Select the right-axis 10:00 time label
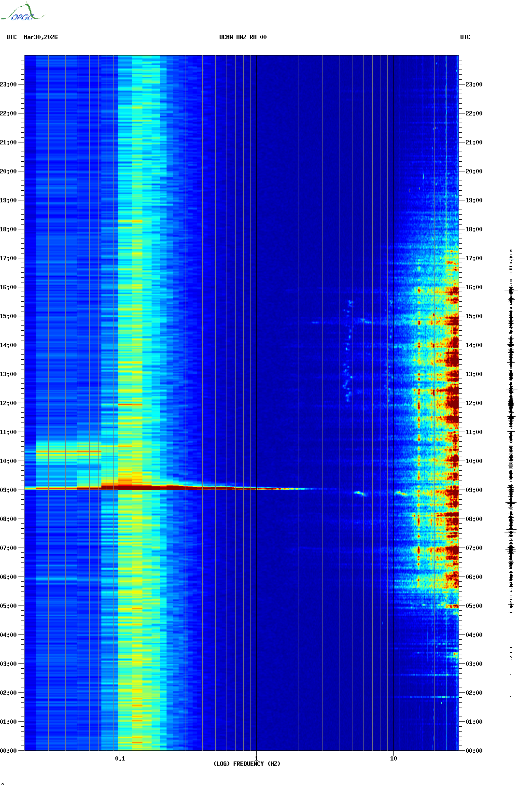The width and height of the screenshot is (532, 789). [x=474, y=461]
